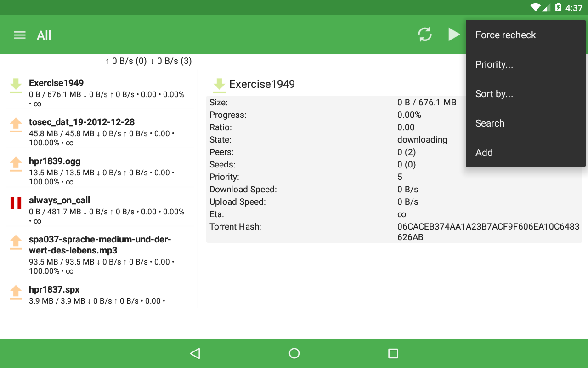
Task: Tap the red pause icon for always_on_call
Action: coord(16,203)
